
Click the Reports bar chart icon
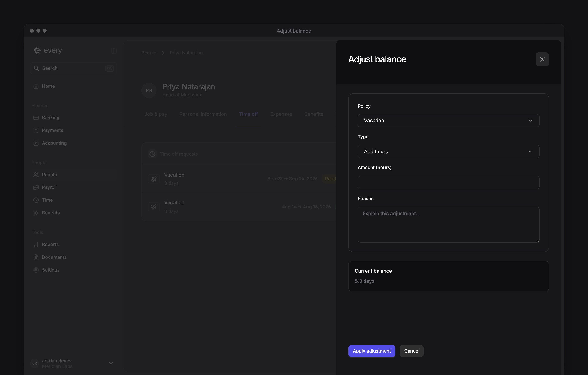(36, 244)
